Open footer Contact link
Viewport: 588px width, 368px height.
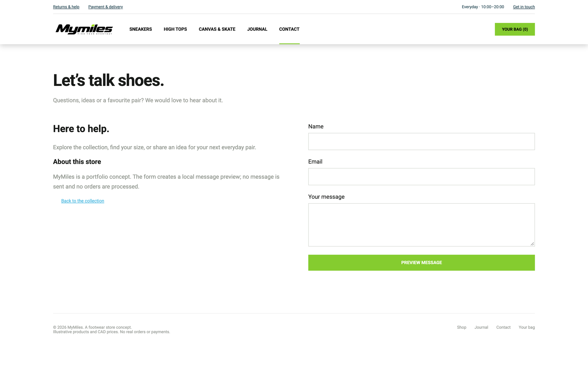tap(503, 327)
